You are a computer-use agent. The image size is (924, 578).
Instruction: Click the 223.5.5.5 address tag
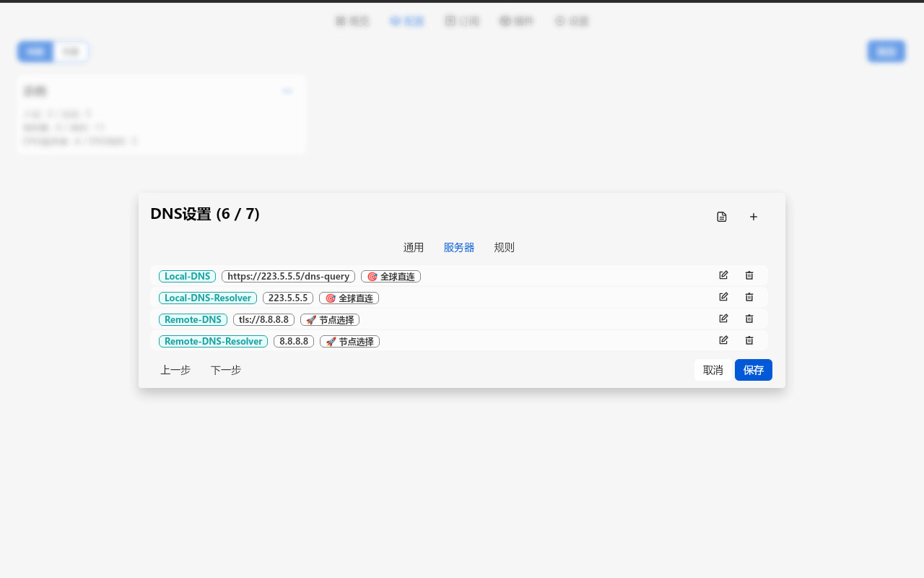pyautogui.click(x=288, y=298)
